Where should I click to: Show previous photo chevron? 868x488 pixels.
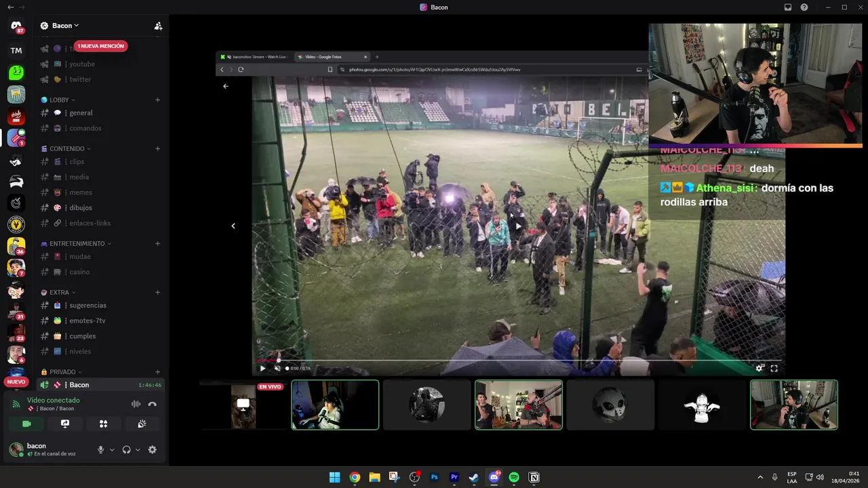(233, 226)
